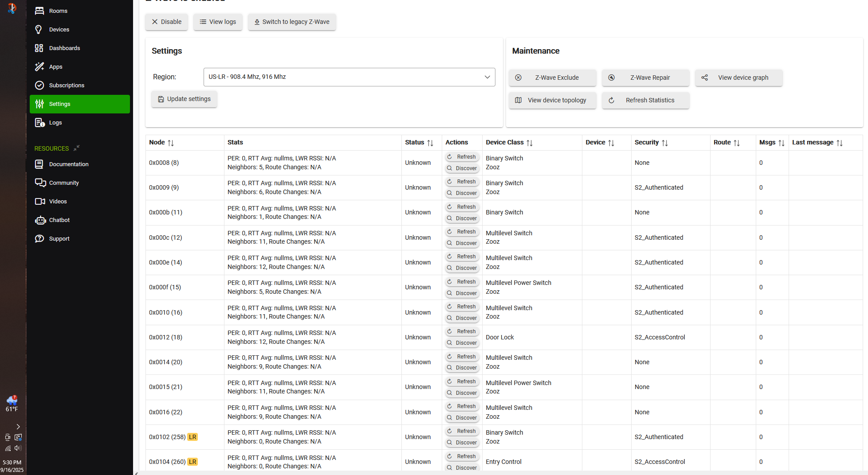Open the Logs sidebar icon
The height and width of the screenshot is (475, 868).
[x=39, y=123]
